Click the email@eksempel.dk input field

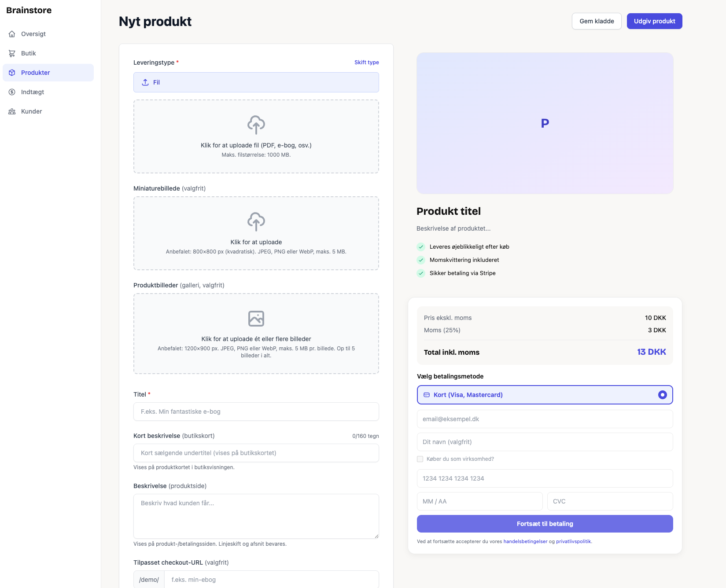tap(545, 419)
